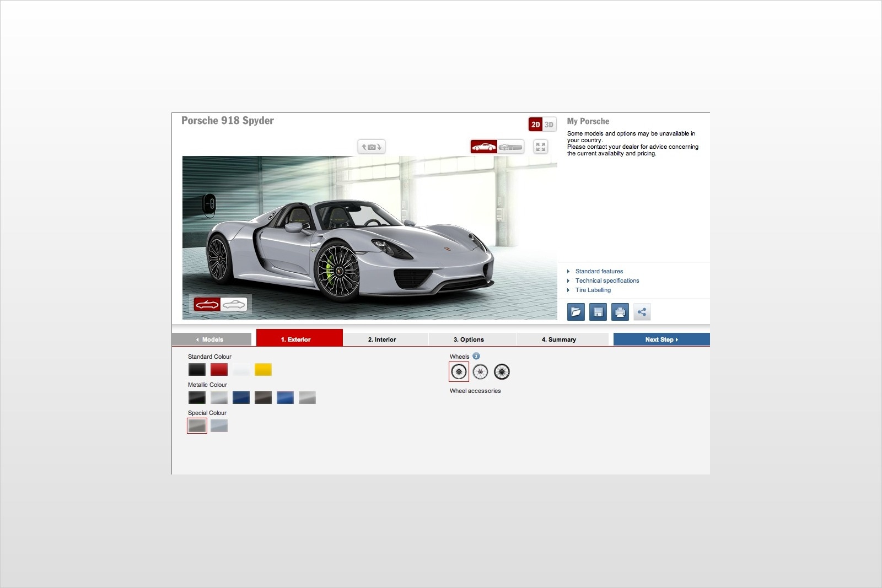This screenshot has width=882, height=588.
Task: Load a saved configuration via folder icon
Action: [x=576, y=312]
